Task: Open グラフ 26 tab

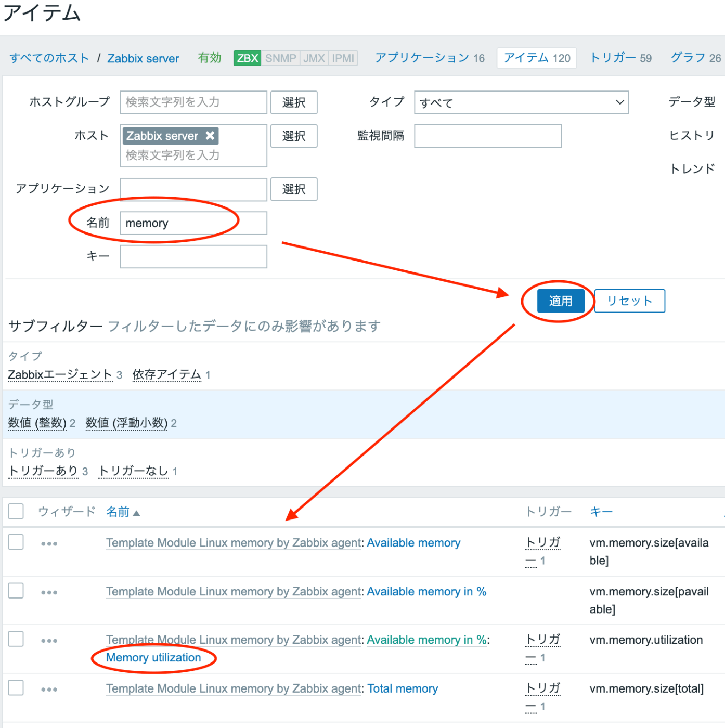Action: coord(696,58)
